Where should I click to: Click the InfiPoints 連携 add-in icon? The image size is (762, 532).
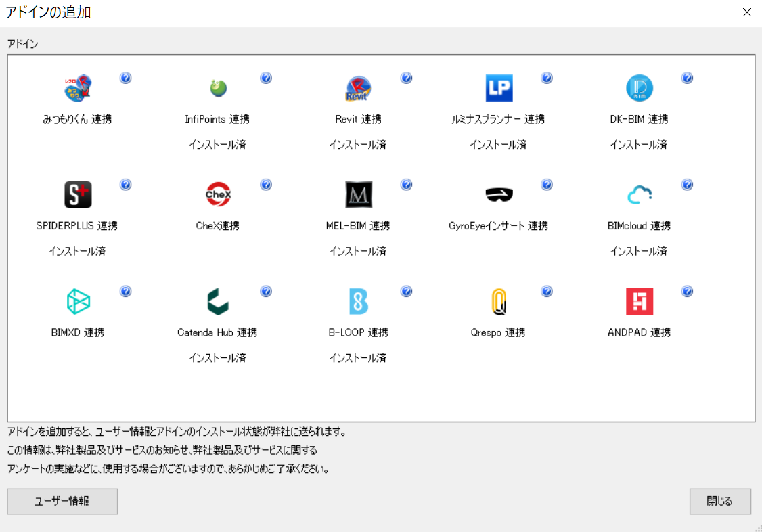[x=218, y=88]
